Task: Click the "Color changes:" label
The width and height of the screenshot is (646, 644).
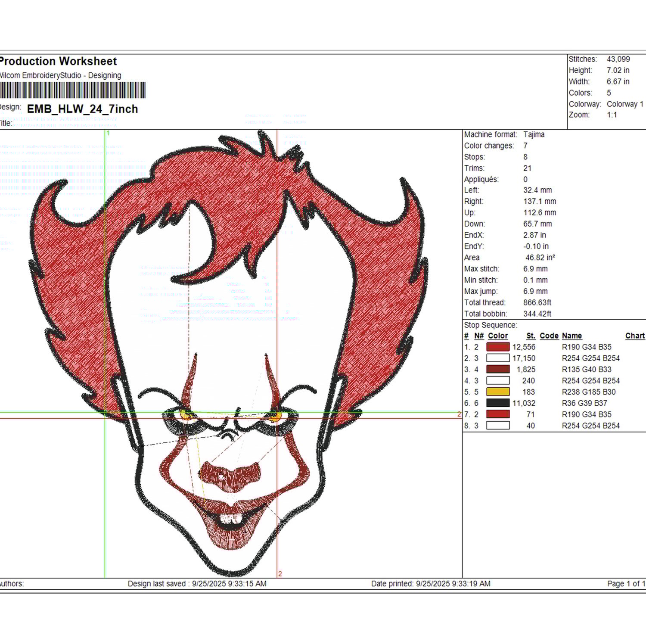Action: 489,146
